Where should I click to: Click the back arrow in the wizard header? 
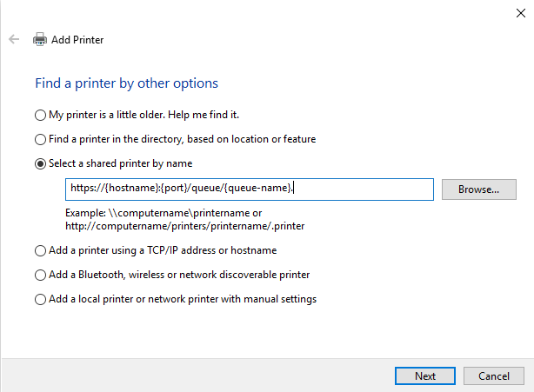[14, 39]
